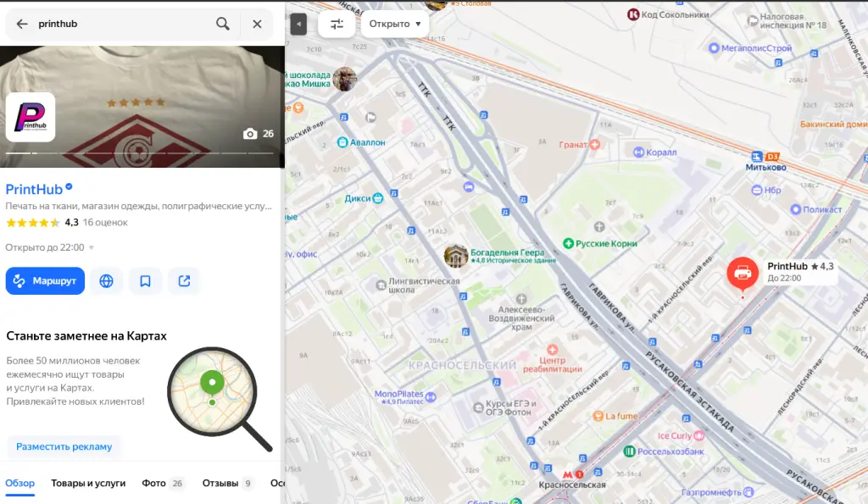Collapse the side panel with the arrow toggle
This screenshot has height=504, width=868.
[298, 24]
